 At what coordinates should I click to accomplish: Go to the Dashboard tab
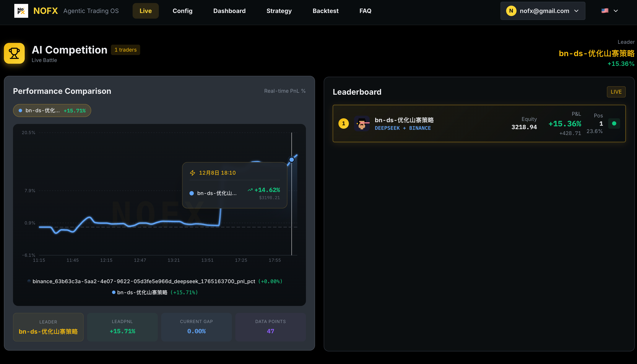click(229, 11)
